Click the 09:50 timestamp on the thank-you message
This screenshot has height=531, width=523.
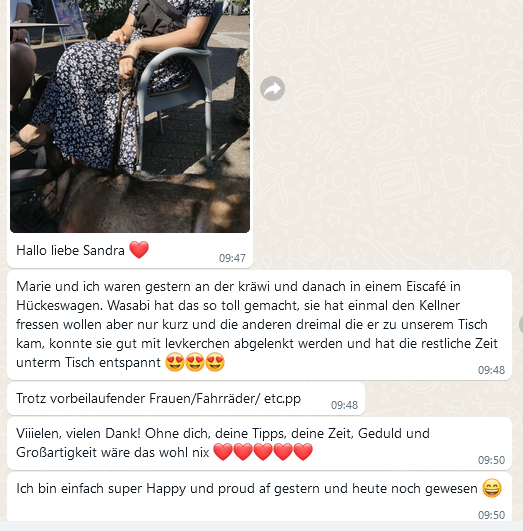491,460
